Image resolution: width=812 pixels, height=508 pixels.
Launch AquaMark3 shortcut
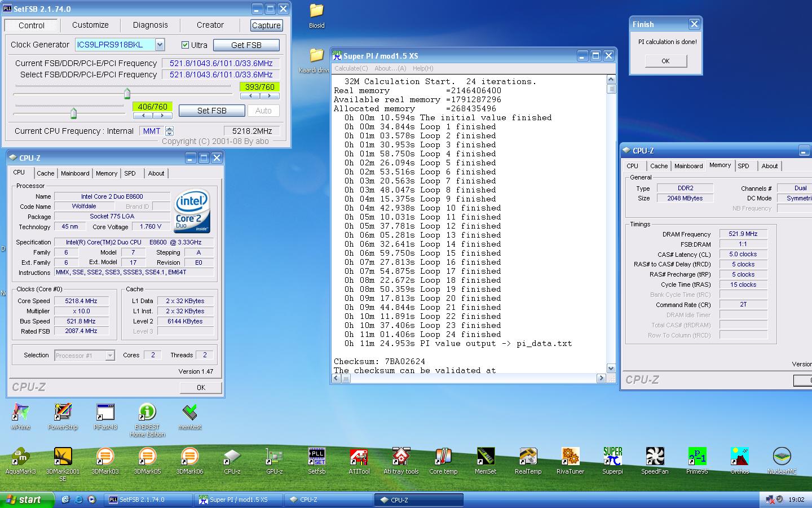[20, 461]
